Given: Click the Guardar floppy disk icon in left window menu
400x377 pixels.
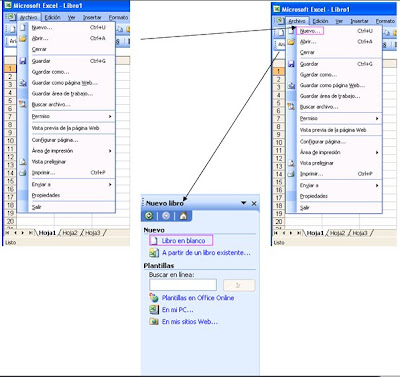Looking at the screenshot, I should point(23,61).
